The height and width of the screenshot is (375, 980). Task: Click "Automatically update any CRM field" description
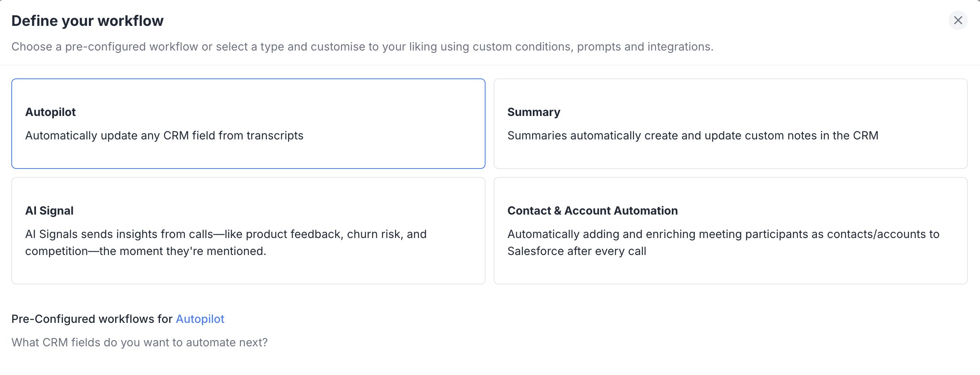(164, 135)
